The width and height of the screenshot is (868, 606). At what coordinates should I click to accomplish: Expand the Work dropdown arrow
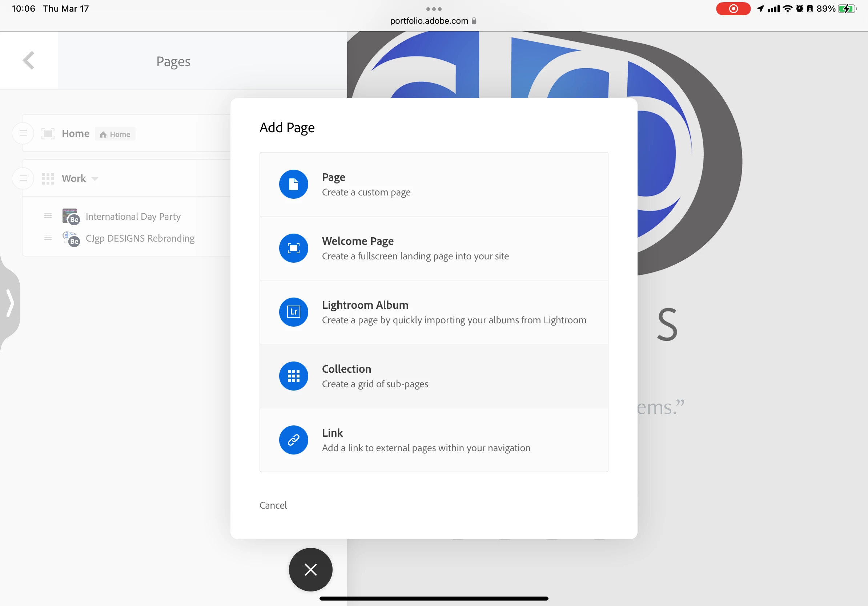pyautogui.click(x=95, y=179)
